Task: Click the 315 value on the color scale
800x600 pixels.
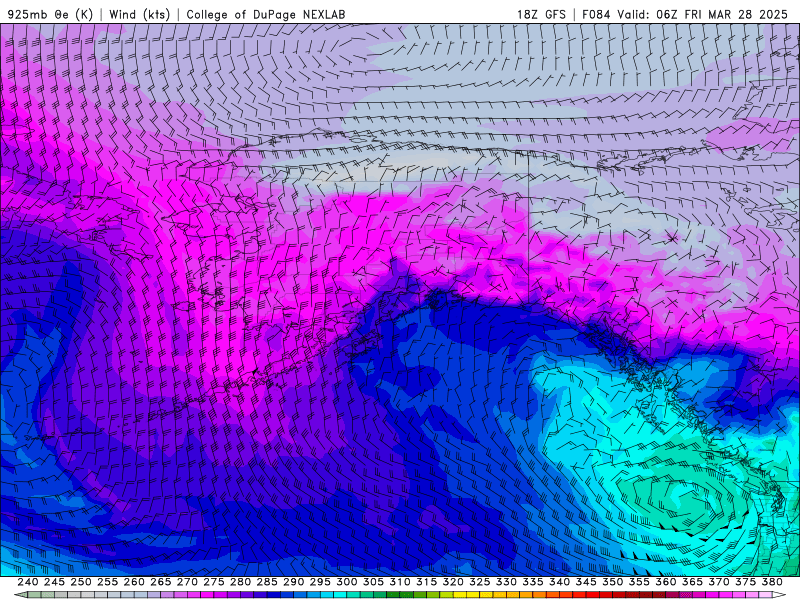Action: 427,582
